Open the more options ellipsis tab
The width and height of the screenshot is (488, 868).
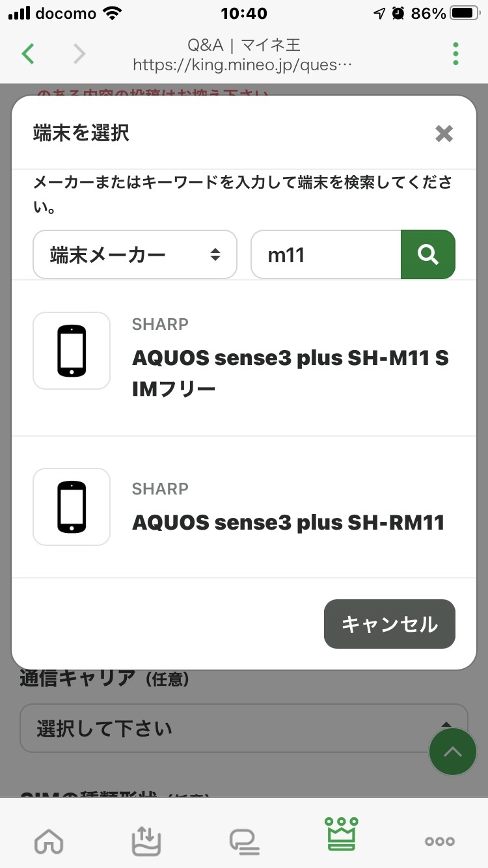439,841
